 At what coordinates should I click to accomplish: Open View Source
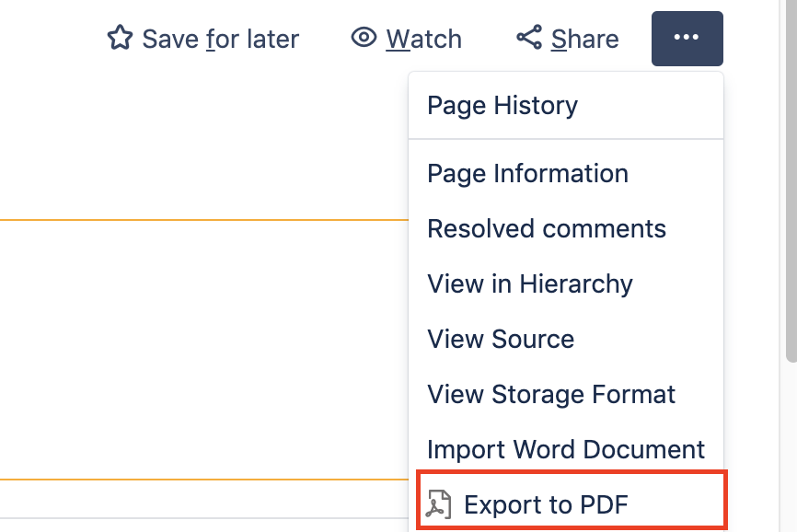[500, 339]
